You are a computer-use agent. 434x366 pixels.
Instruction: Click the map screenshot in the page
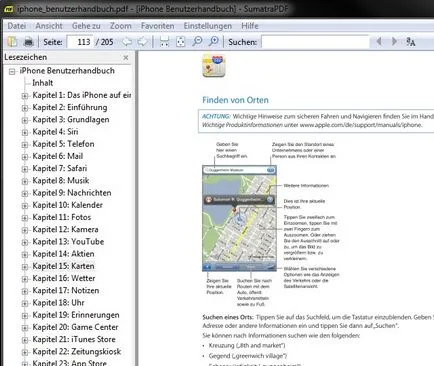click(239, 218)
